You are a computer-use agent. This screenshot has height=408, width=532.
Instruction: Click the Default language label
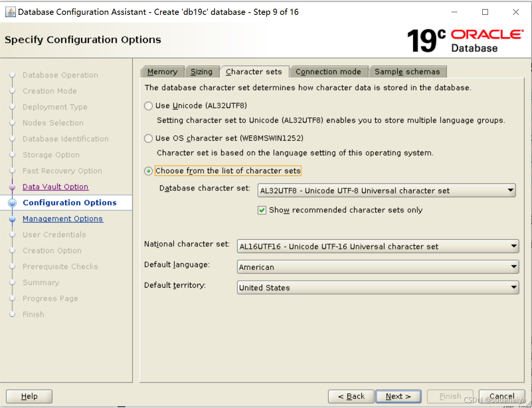pyautogui.click(x=177, y=264)
